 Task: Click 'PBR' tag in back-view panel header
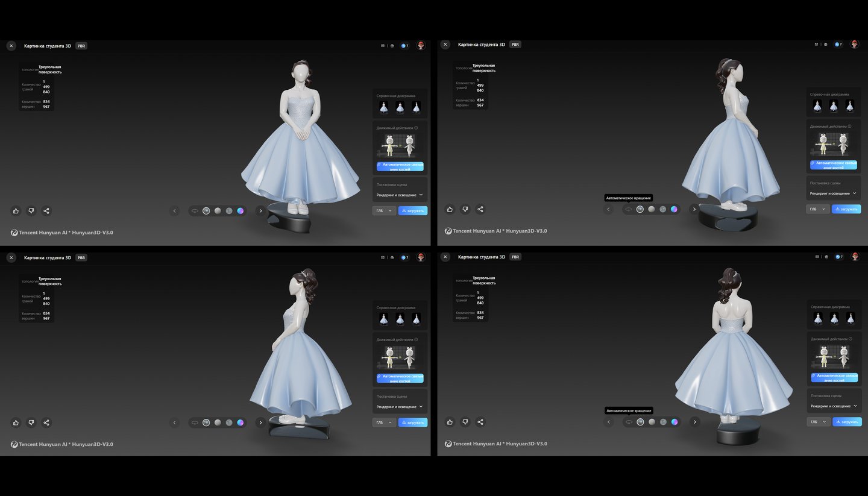tap(515, 257)
